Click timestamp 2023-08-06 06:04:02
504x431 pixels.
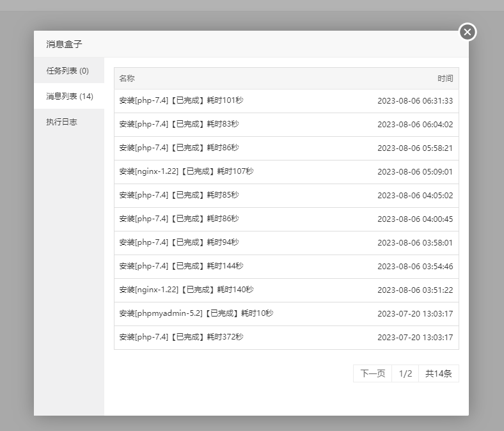(415, 125)
